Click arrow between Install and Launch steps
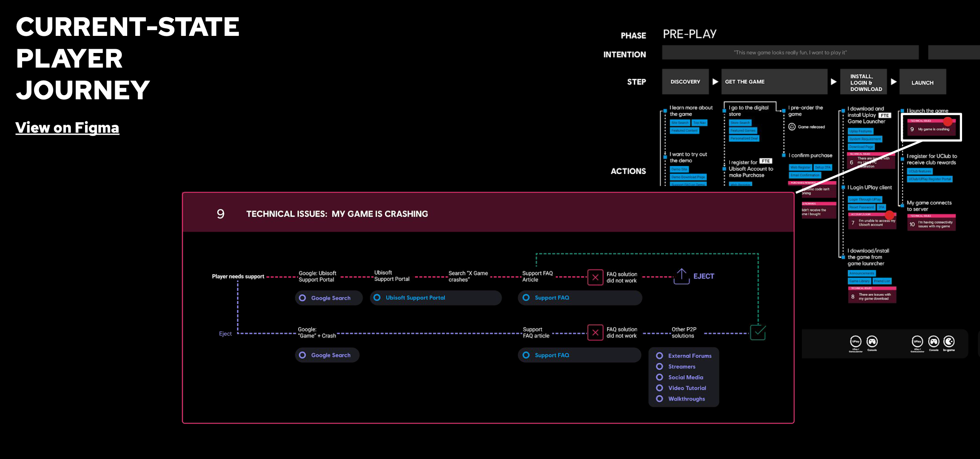Image resolution: width=980 pixels, height=459 pixels. (894, 82)
